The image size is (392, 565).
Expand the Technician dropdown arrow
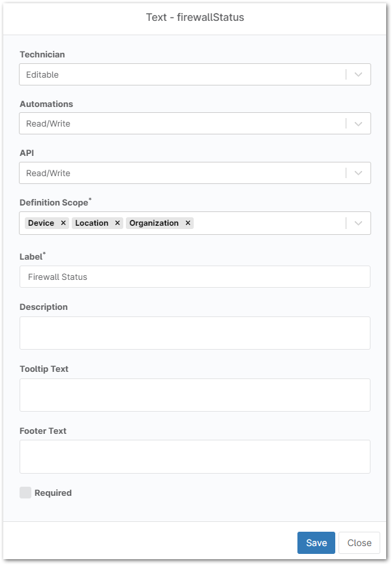pyautogui.click(x=358, y=74)
